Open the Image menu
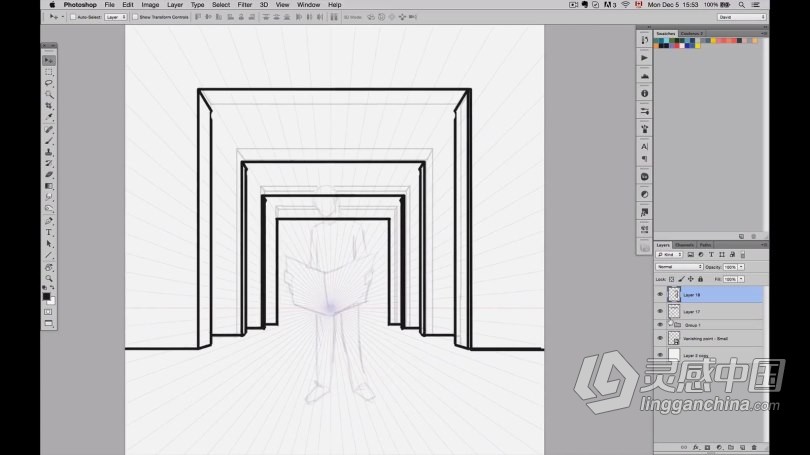The image size is (810, 455). tap(149, 5)
